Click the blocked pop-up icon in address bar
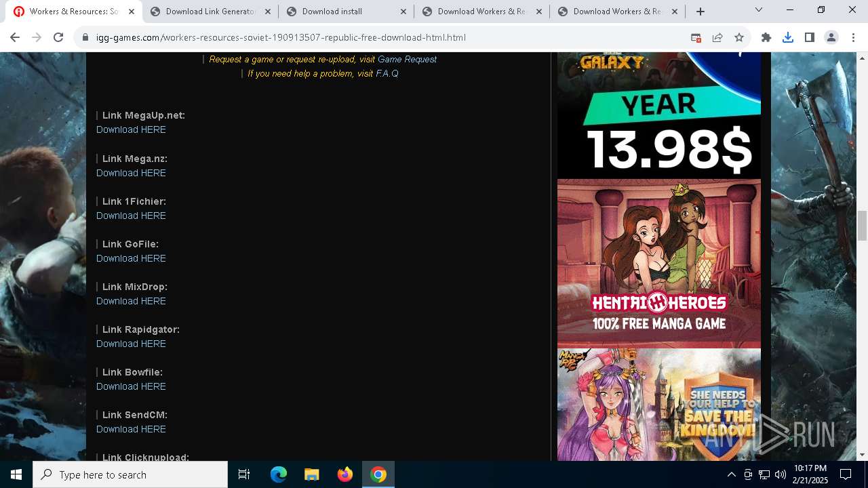This screenshot has width=868, height=488. coord(696,37)
